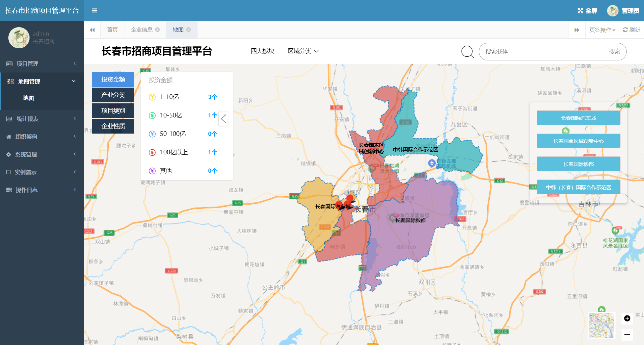Click the map overview thumbnail
This screenshot has width=644, height=345.
tap(602, 325)
